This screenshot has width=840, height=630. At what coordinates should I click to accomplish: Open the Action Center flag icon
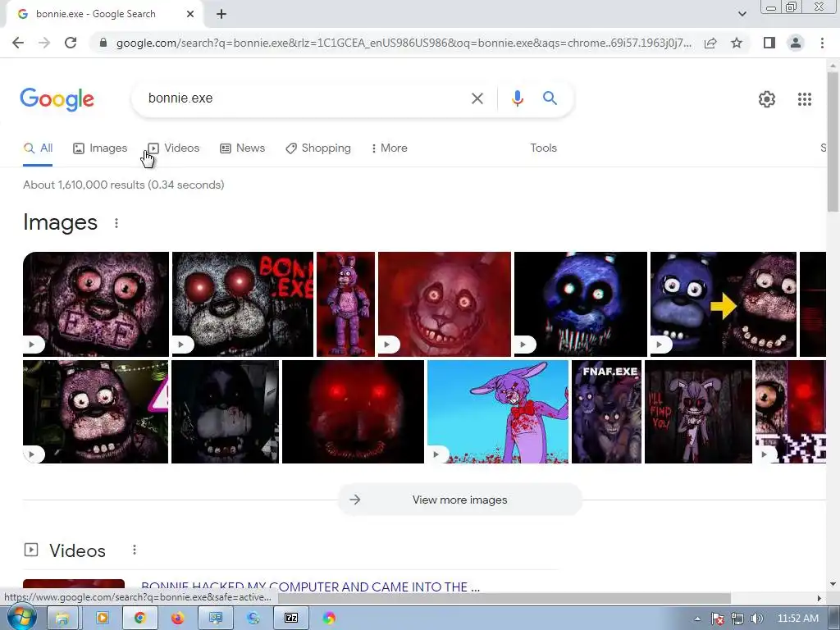click(718, 619)
